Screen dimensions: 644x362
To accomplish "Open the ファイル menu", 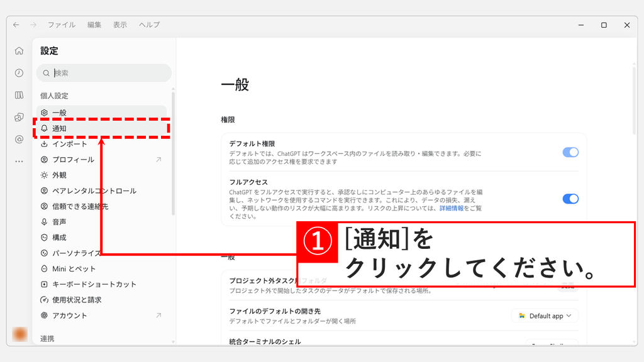I will click(62, 25).
